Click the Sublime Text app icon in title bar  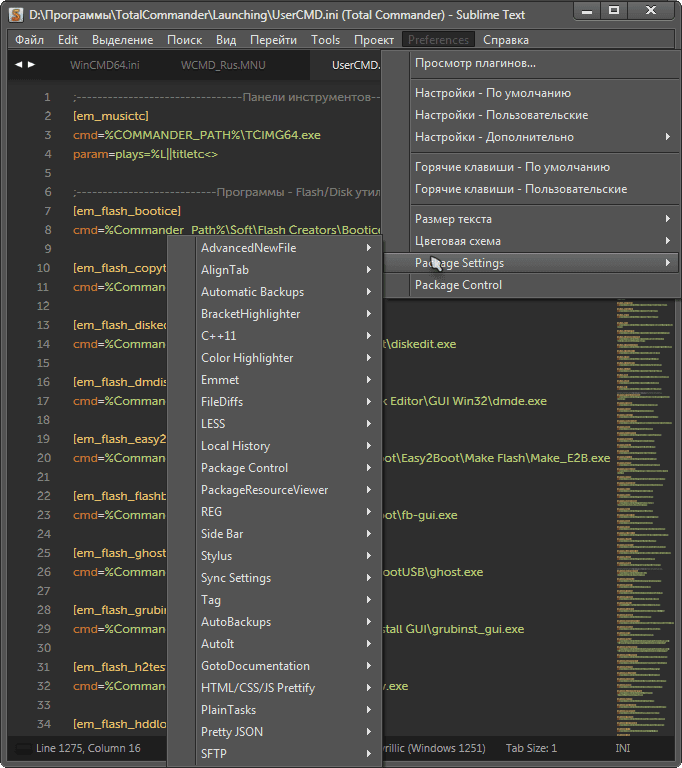click(16, 15)
